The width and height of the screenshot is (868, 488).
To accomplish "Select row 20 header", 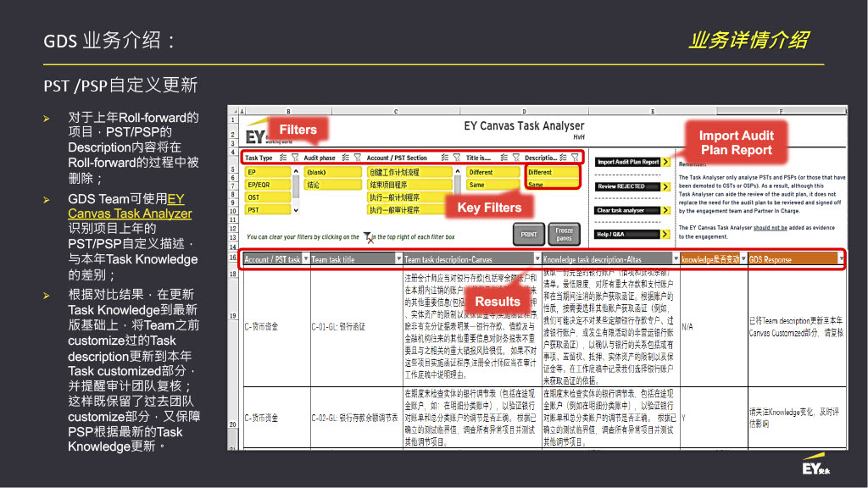I will point(233,424).
